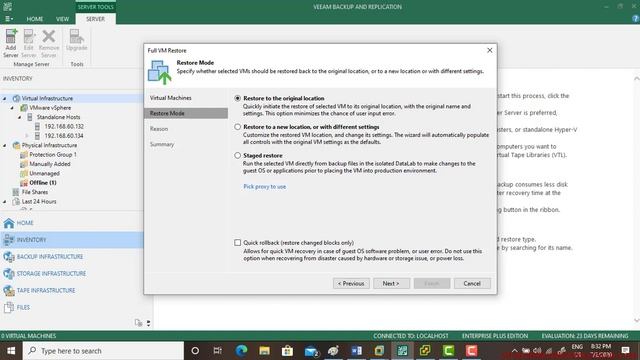Open the red Camtasia recorder taskbar icon
Image resolution: width=640 pixels, height=360 pixels.
471,351
